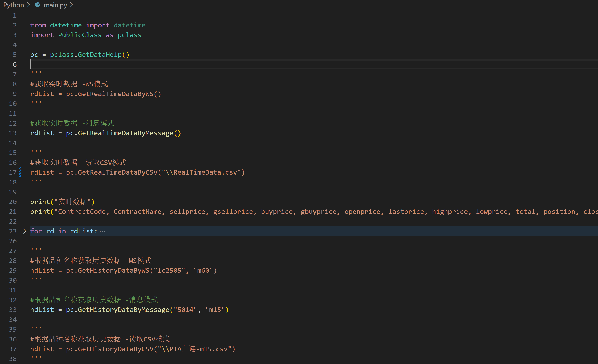Click the trailing ellipsis breadcrumb segment
This screenshot has width=598, height=364.
pyautogui.click(x=78, y=5)
